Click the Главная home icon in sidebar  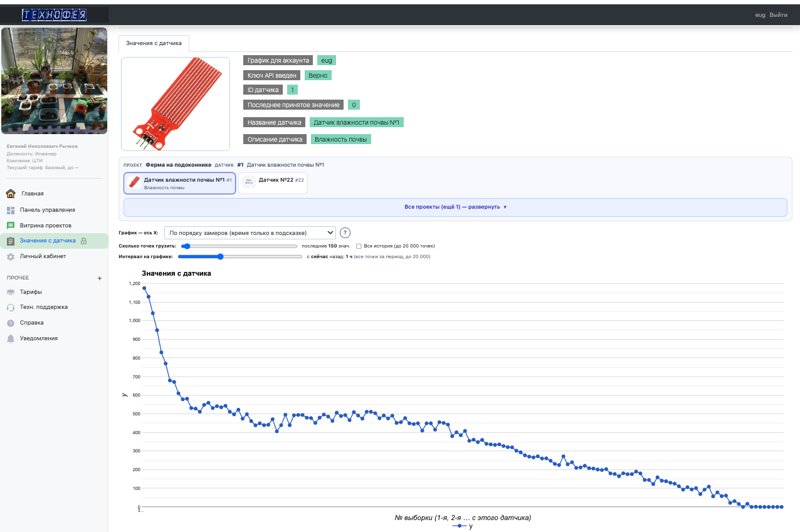pyautogui.click(x=11, y=194)
